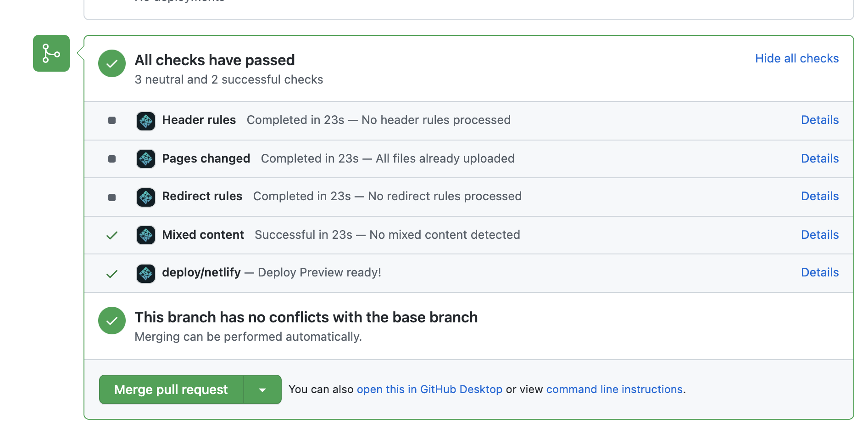
Task: Click the Netlify icon beside Redirect rules
Action: pos(146,197)
